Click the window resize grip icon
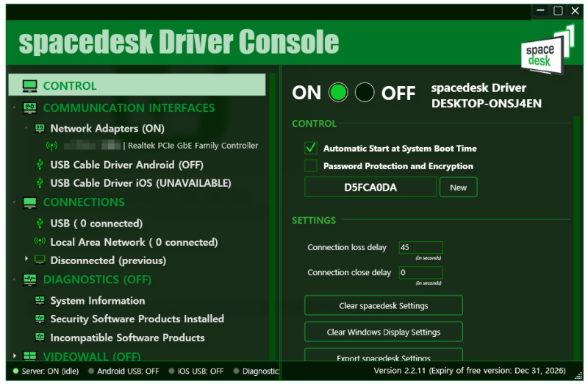Viewport: 588px width, 384px height. coord(578,375)
